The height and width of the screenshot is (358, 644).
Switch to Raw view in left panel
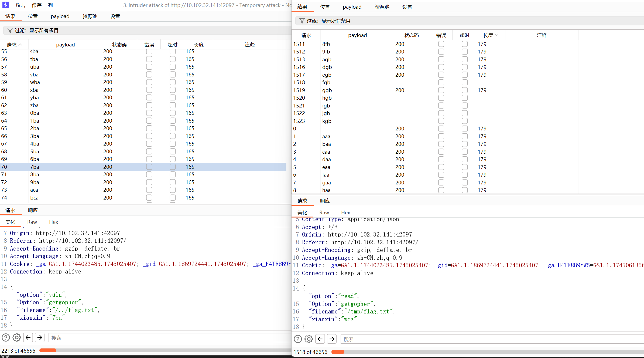(32, 222)
